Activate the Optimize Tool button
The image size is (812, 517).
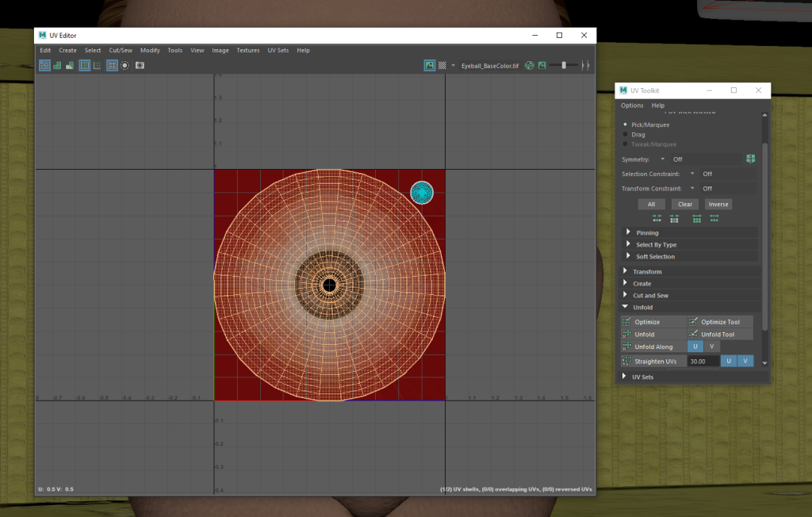click(720, 322)
